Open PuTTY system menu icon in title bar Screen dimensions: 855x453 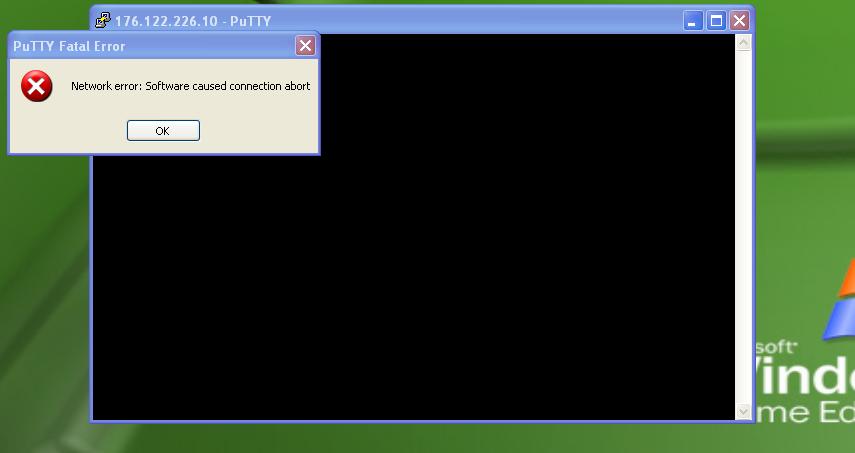click(x=103, y=21)
